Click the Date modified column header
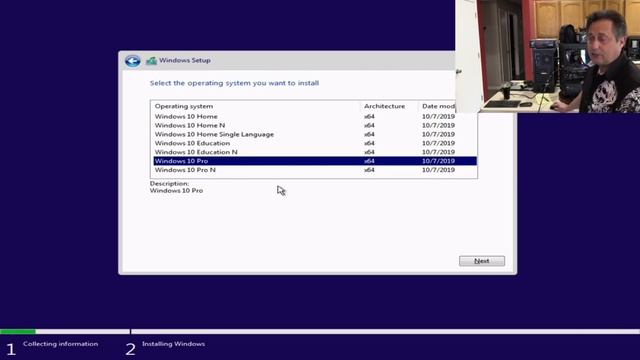The width and height of the screenshot is (640, 360). 437,106
